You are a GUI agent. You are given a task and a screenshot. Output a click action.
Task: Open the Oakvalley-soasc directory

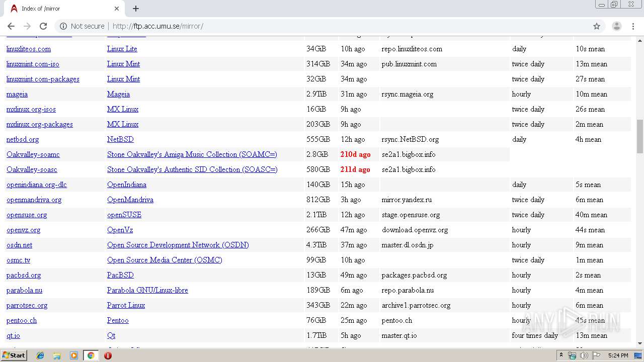(32, 169)
